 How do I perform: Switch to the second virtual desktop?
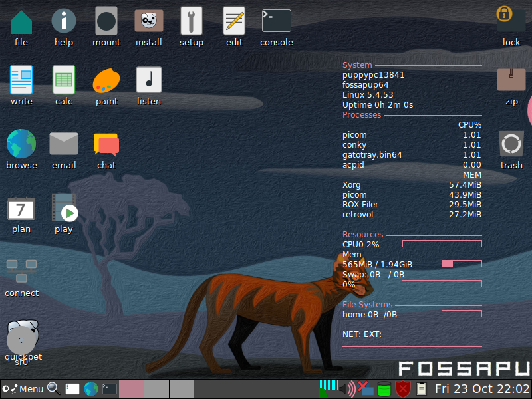[x=156, y=389]
